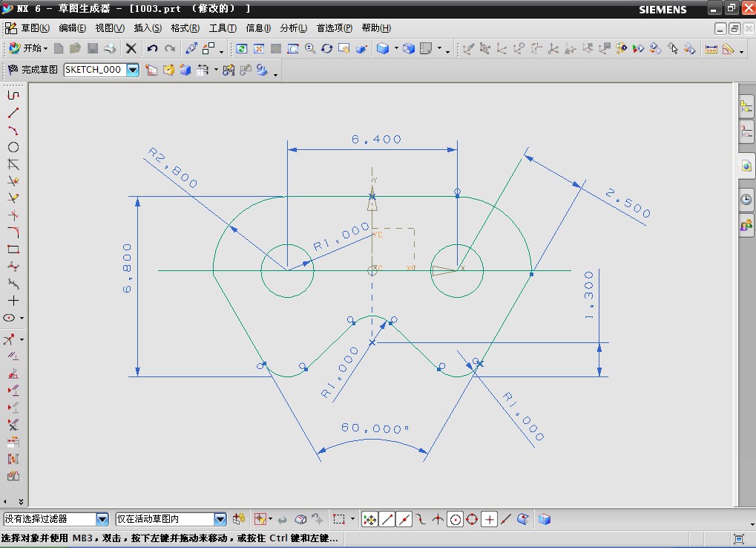
Task: Open the SKETCH_000 name dropdown
Action: [133, 70]
